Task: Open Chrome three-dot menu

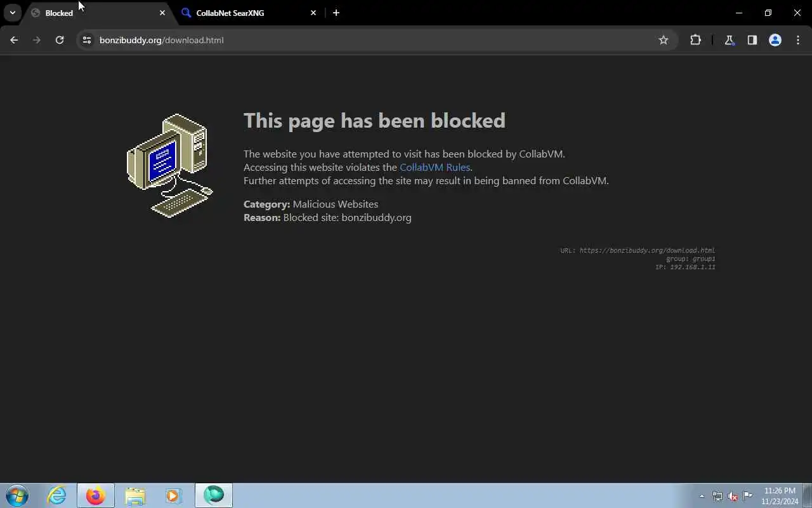Action: click(x=798, y=40)
